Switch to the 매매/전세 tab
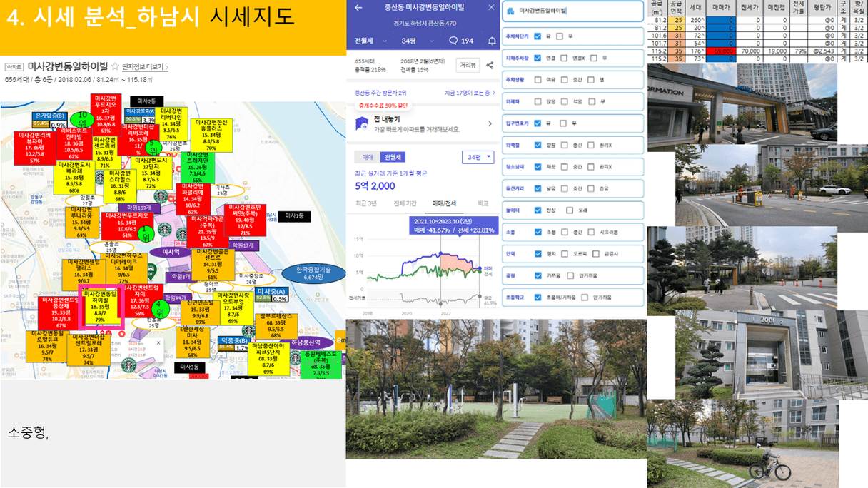 pos(445,204)
